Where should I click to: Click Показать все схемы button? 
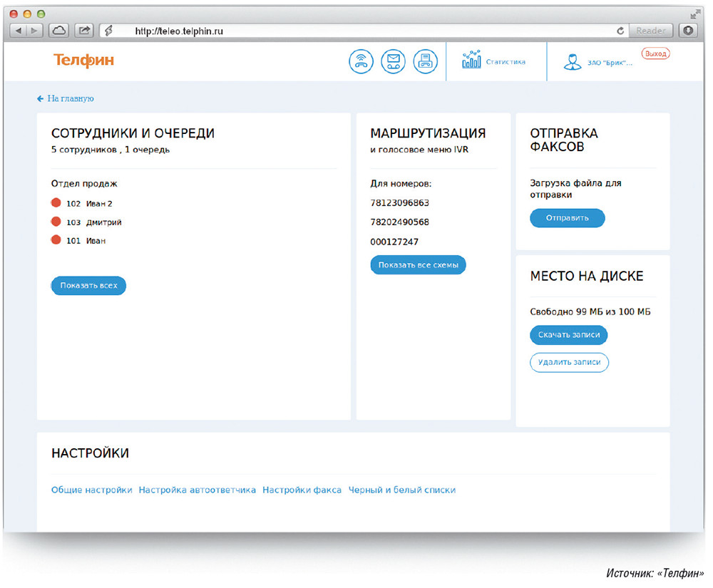click(x=418, y=265)
